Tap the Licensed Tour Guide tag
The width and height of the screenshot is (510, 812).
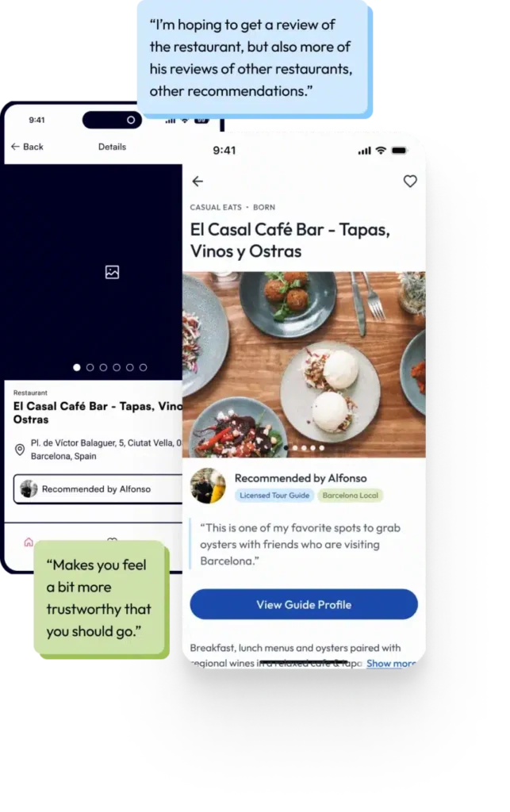point(274,496)
